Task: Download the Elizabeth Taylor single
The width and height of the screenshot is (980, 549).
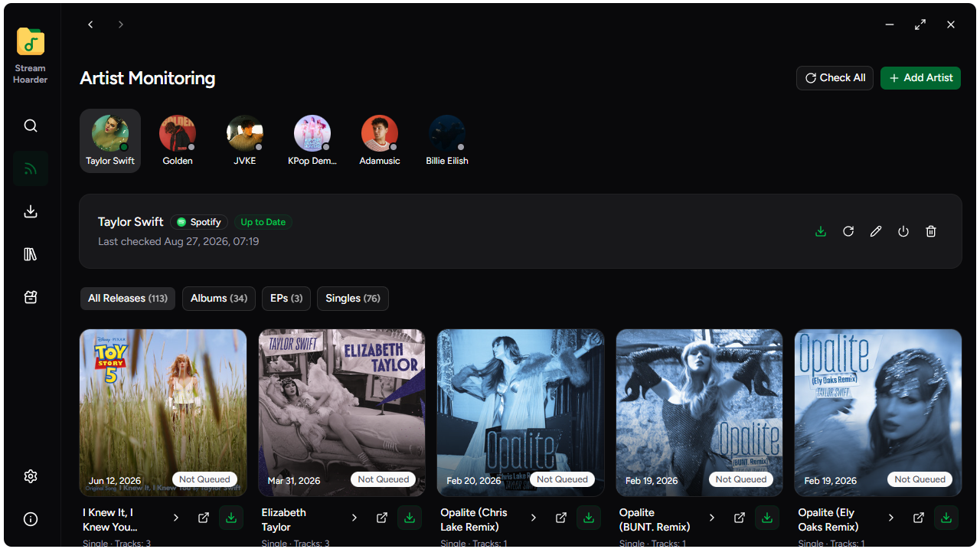Action: pyautogui.click(x=410, y=518)
